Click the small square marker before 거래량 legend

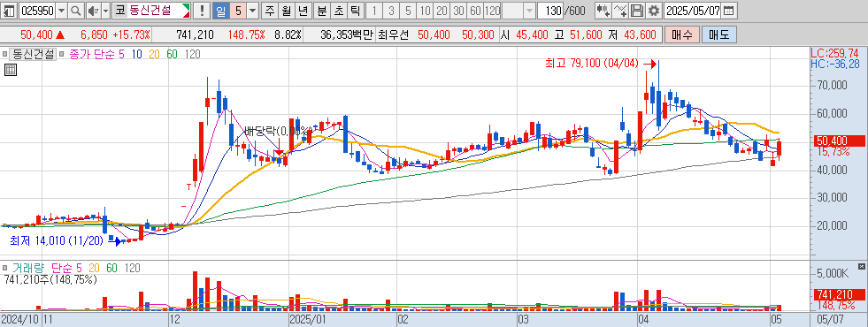click(x=5, y=268)
